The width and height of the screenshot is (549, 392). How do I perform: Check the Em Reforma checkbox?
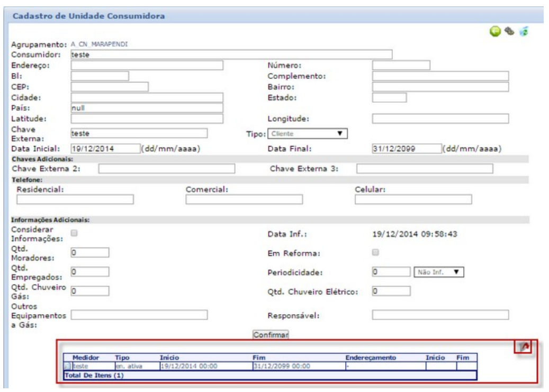[376, 252]
